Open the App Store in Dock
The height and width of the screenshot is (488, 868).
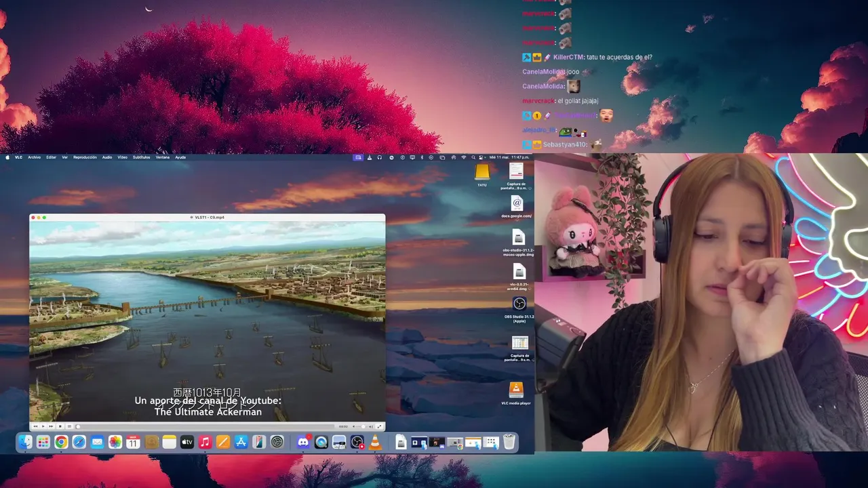[241, 442]
